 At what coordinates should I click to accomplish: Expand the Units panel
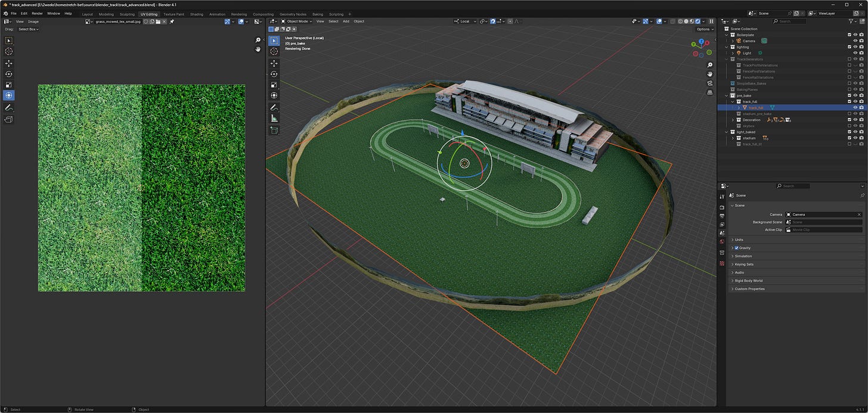pos(739,240)
